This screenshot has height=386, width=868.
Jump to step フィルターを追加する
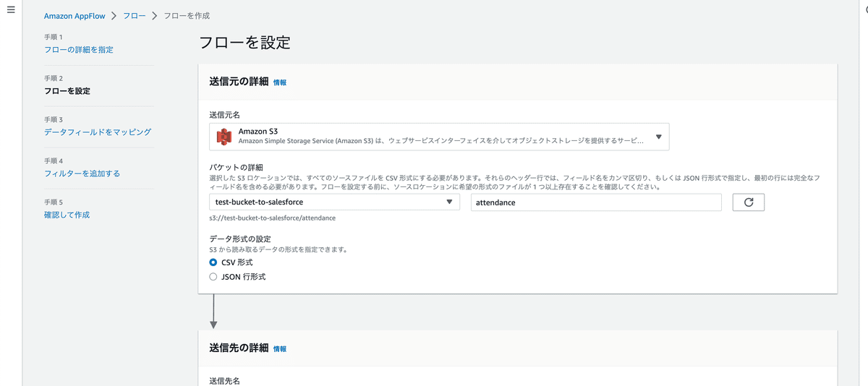pyautogui.click(x=82, y=173)
